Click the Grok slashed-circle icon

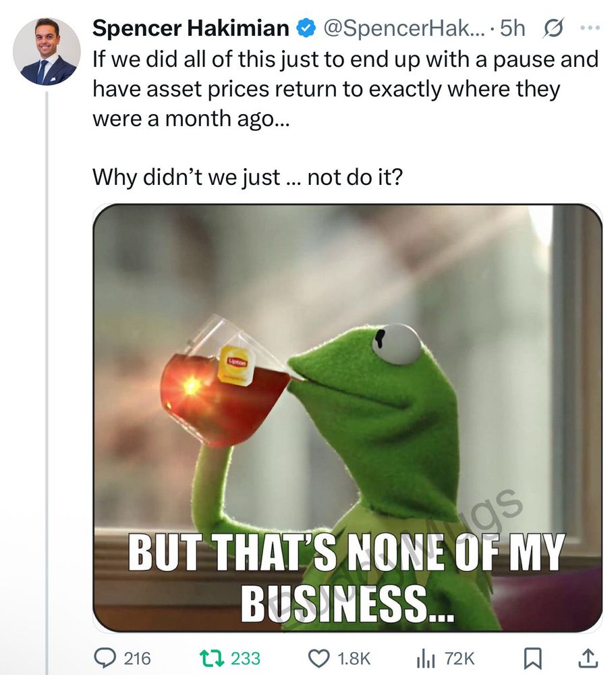pos(554,29)
